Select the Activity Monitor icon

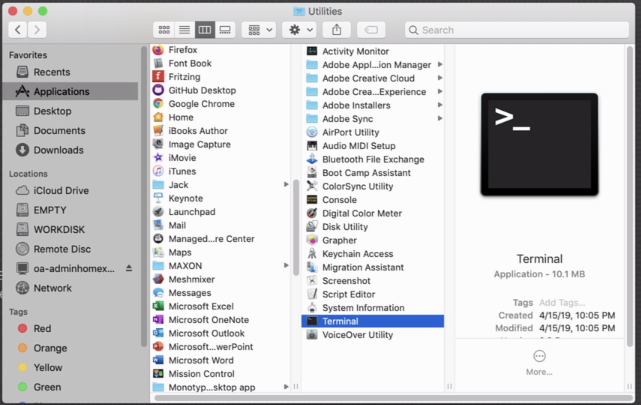click(312, 51)
